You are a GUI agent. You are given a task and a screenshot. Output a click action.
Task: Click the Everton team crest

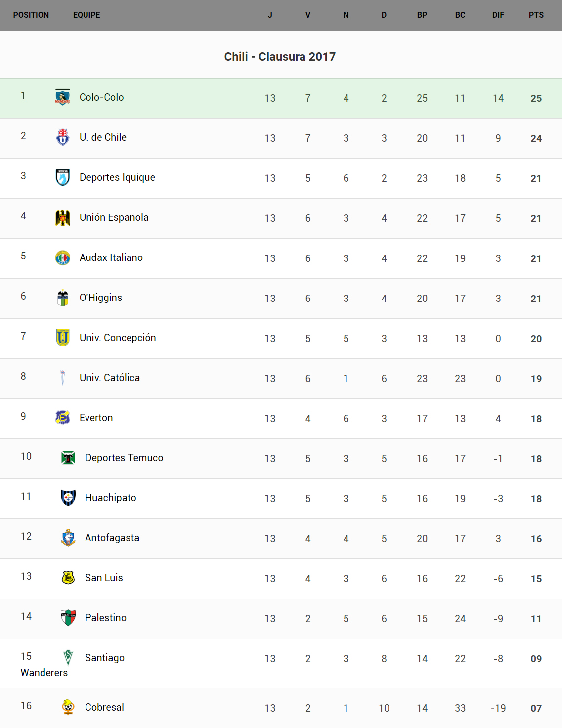63,418
